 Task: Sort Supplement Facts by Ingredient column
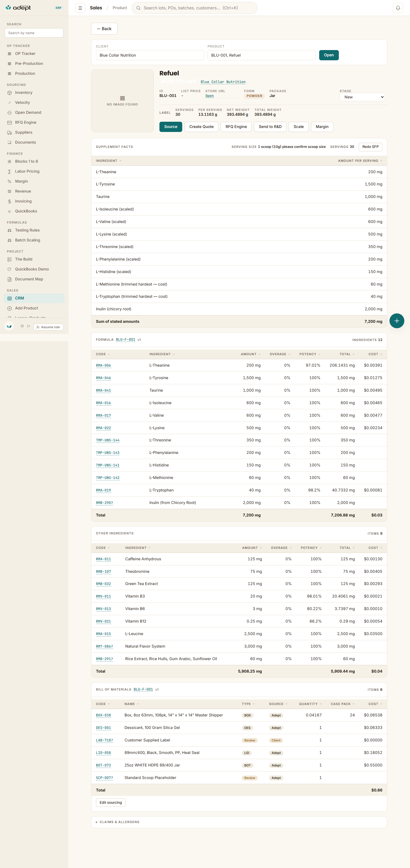(x=108, y=161)
